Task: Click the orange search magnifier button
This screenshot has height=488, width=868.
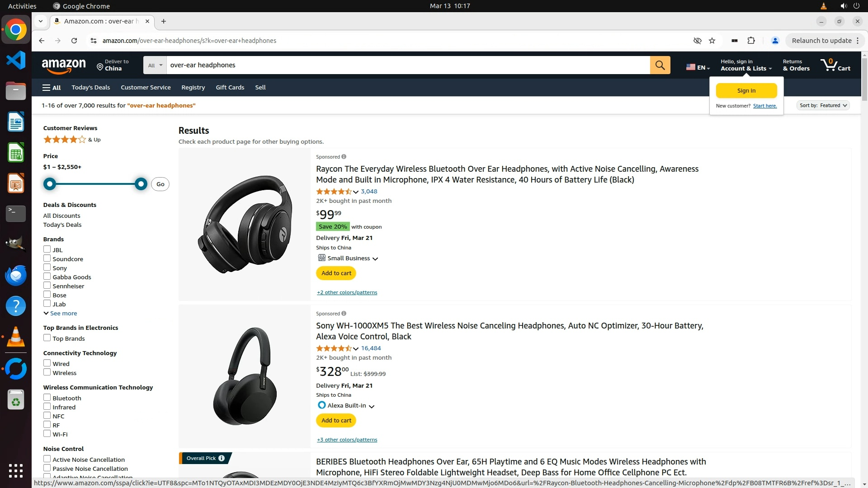Action: [x=660, y=65]
